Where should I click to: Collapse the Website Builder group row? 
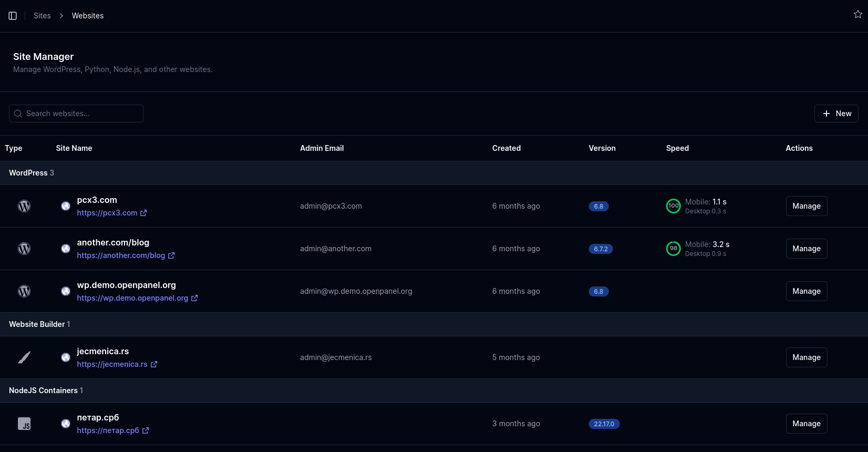[x=39, y=324]
